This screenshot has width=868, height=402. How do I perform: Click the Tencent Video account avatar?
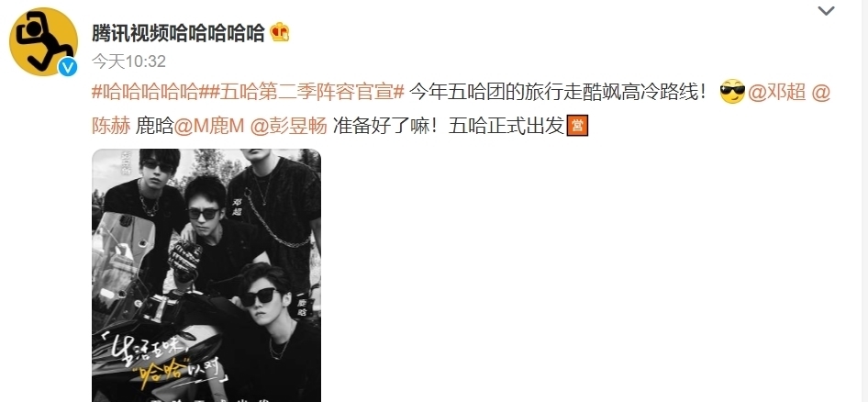point(43,41)
